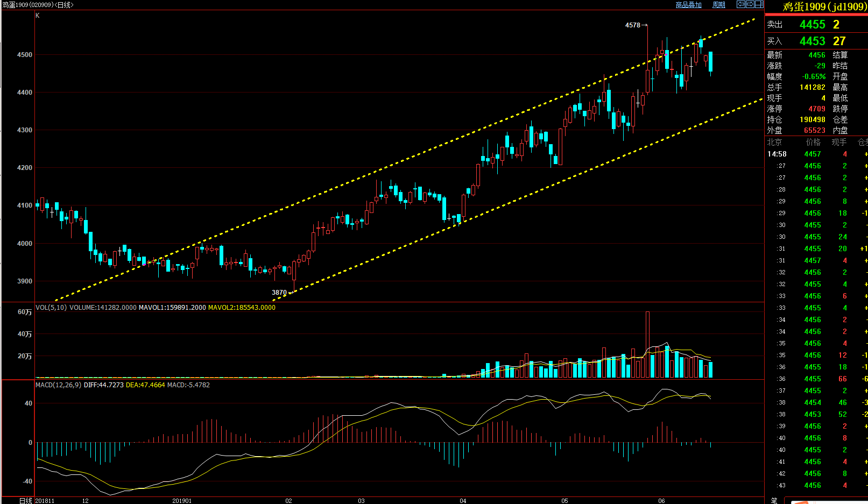This screenshot has width=868, height=504.
Task: Click the left-arrow previous contract icon
Action: [x=741, y=4]
